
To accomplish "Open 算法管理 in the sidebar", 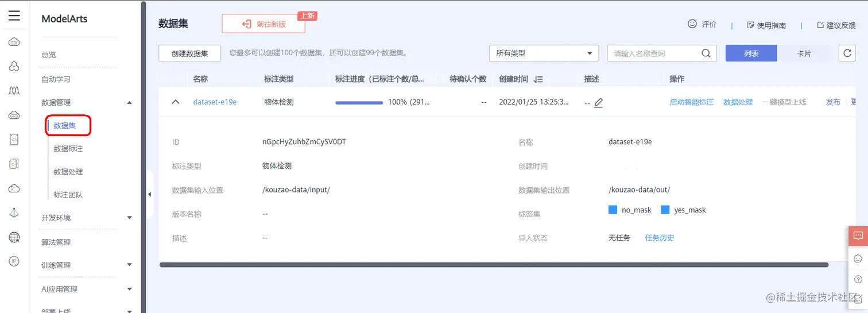I will [56, 242].
